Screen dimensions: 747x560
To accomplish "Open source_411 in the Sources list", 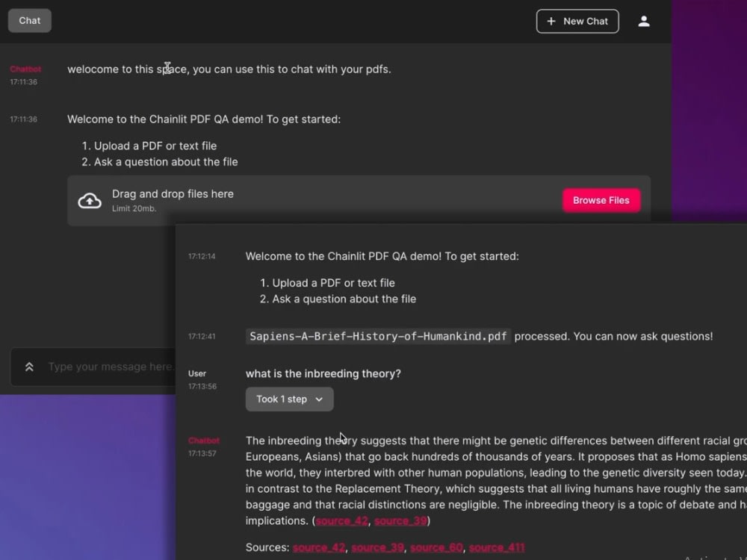I will point(497,547).
